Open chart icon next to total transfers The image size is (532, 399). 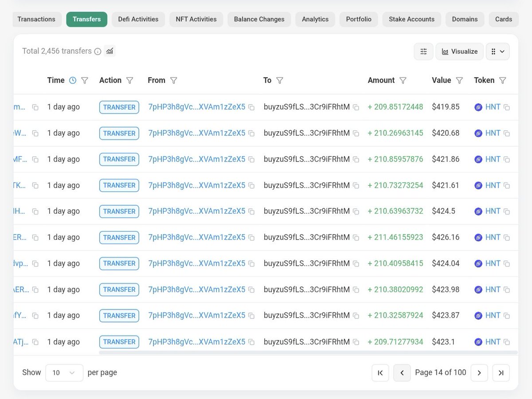pyautogui.click(x=110, y=51)
